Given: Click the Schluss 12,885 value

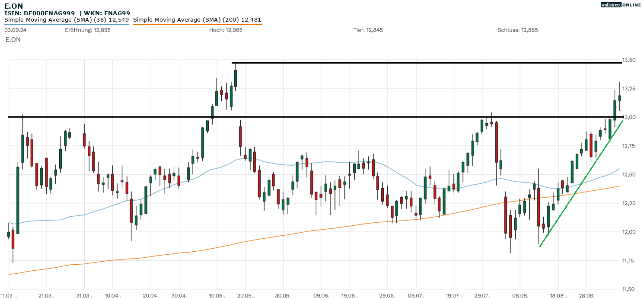Looking at the screenshot, I should [x=517, y=30].
